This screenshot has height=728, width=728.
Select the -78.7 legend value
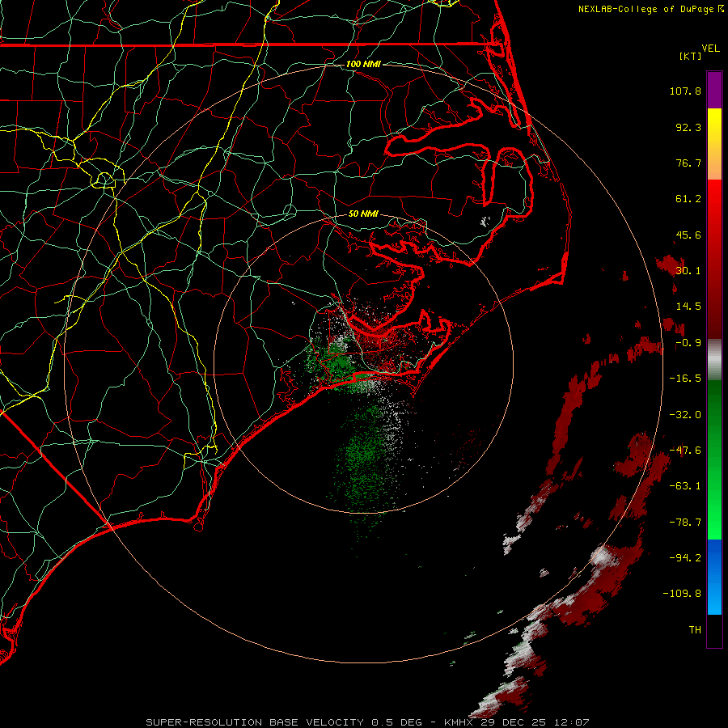[685, 523]
